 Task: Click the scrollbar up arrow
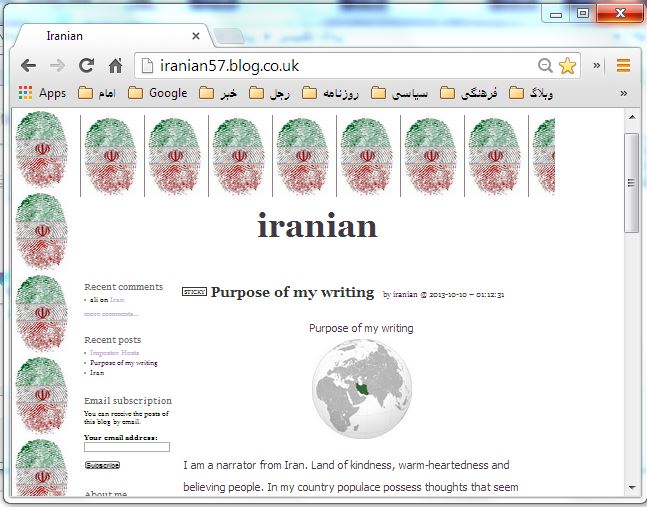point(632,117)
